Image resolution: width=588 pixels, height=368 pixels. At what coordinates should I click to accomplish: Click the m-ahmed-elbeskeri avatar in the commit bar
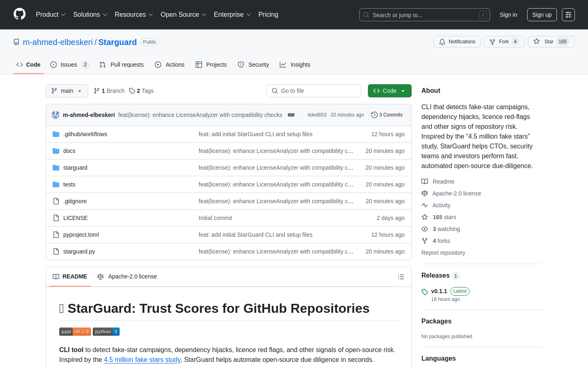pyautogui.click(x=56, y=115)
